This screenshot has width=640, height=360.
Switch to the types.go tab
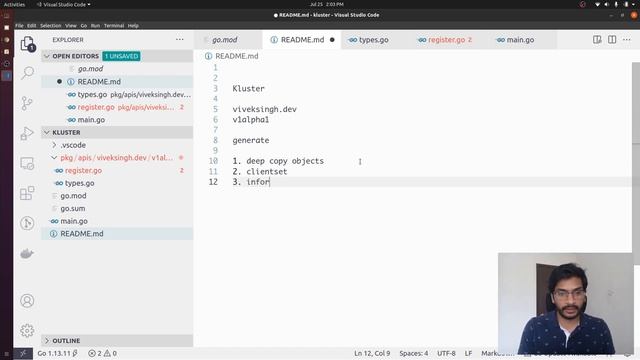(x=374, y=40)
